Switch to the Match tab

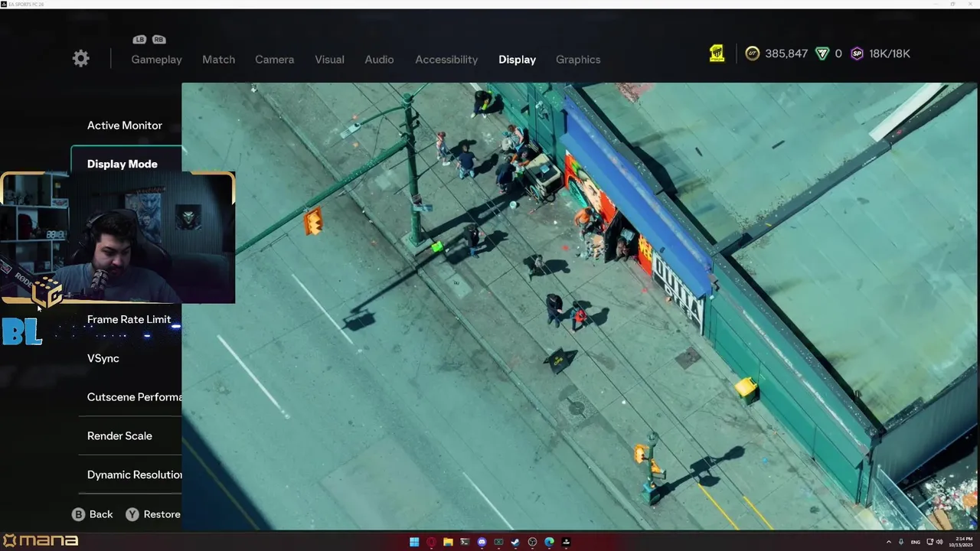click(218, 60)
